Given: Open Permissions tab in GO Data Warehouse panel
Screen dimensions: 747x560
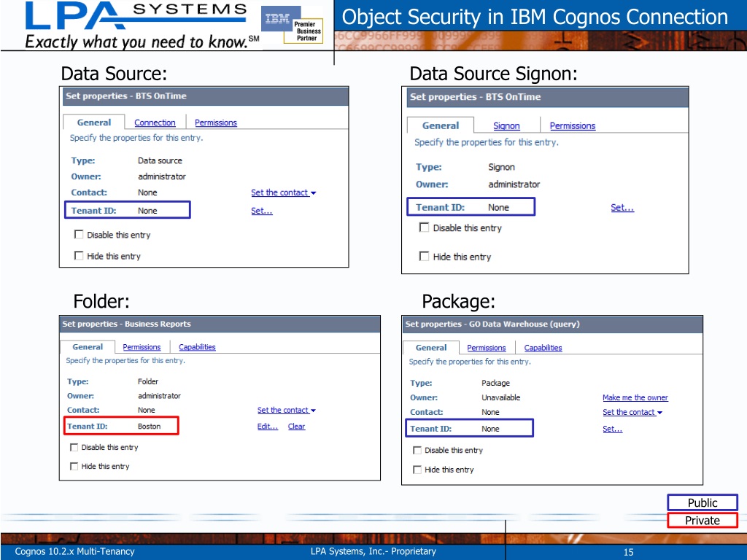Looking at the screenshot, I should 487,348.
